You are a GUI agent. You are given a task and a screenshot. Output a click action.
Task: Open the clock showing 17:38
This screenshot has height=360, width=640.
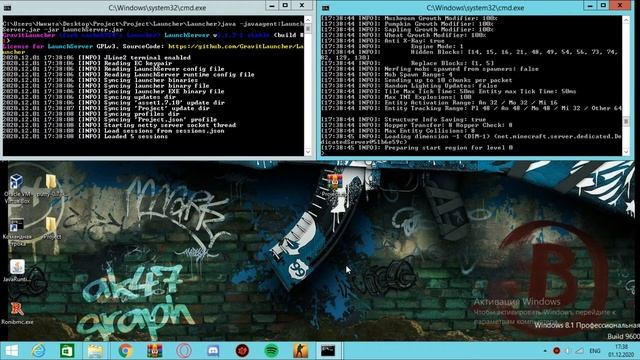coord(621,351)
